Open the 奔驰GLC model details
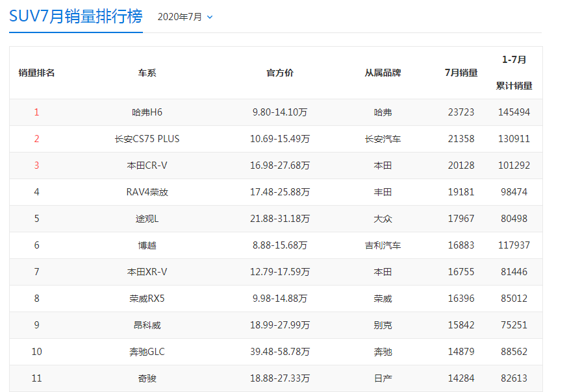569x392 pixels. (x=147, y=352)
